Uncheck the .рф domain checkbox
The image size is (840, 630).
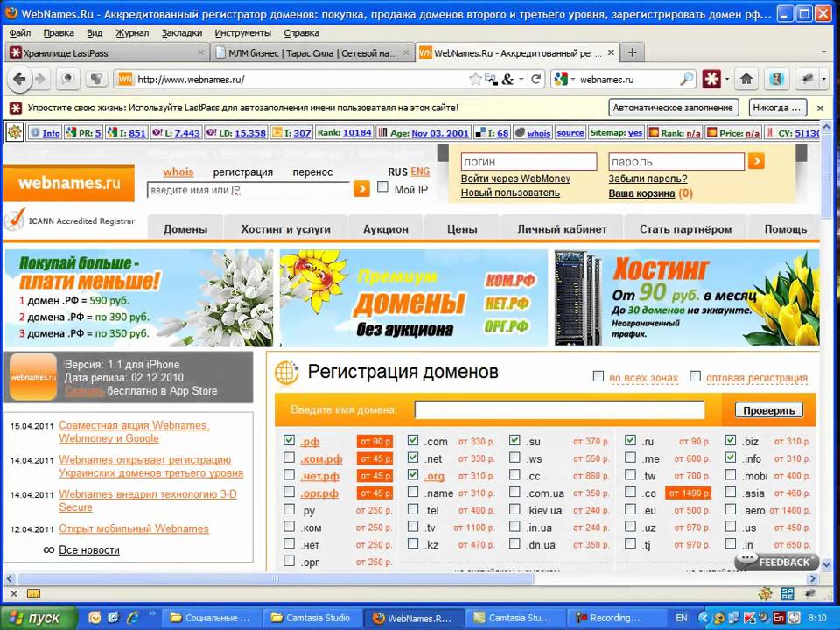pyautogui.click(x=290, y=441)
